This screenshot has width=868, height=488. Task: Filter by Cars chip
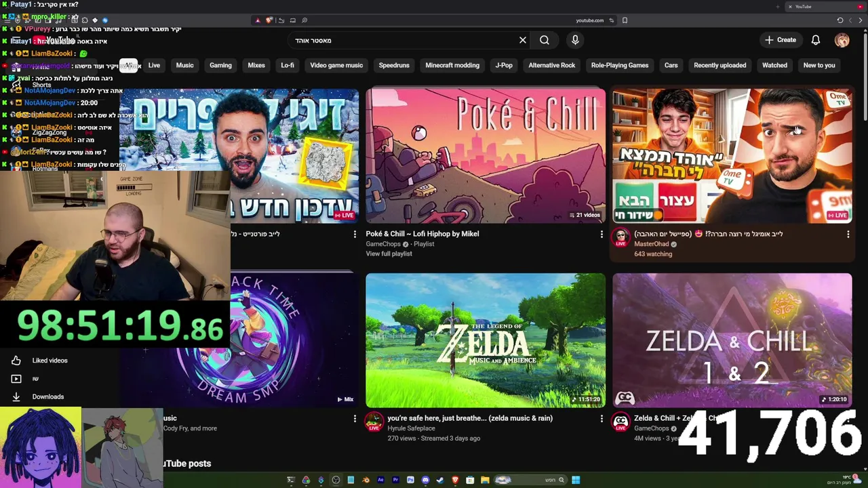[x=671, y=65]
